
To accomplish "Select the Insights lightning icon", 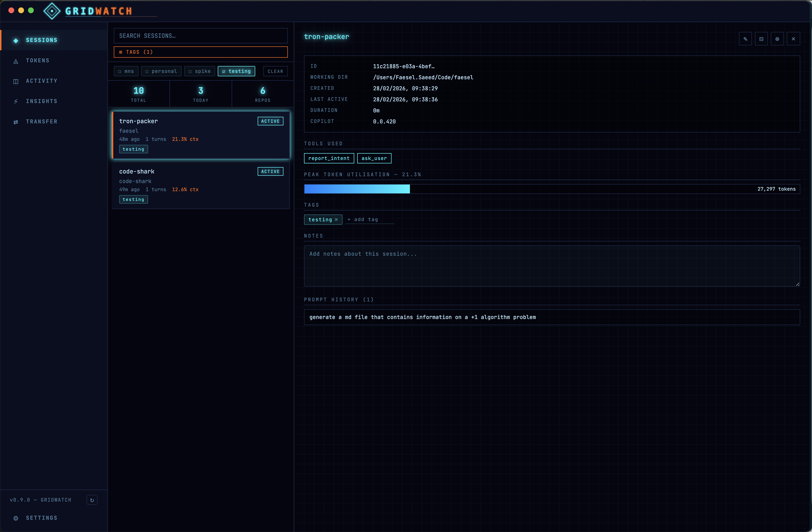I will [x=16, y=101].
